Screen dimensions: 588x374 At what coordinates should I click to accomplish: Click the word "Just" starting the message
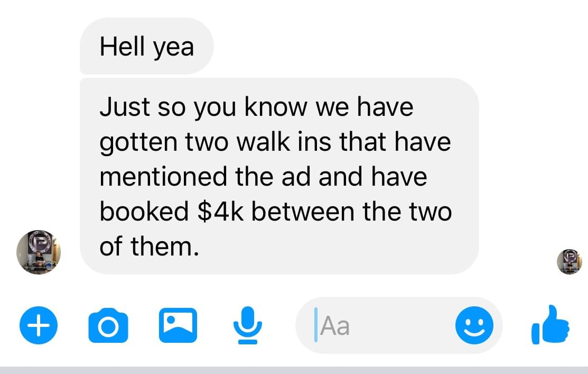[x=125, y=106]
